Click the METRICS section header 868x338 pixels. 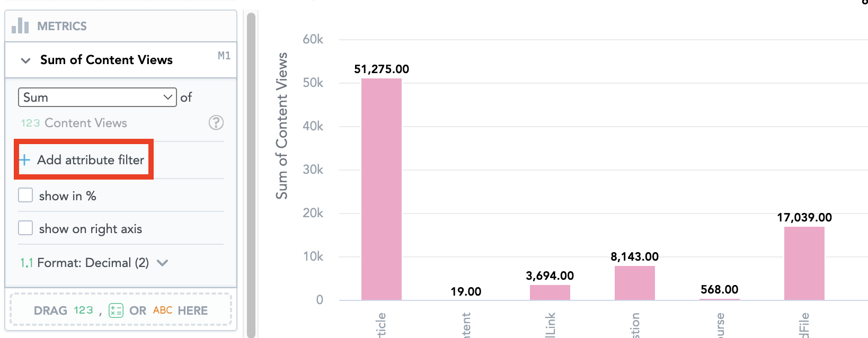point(61,26)
